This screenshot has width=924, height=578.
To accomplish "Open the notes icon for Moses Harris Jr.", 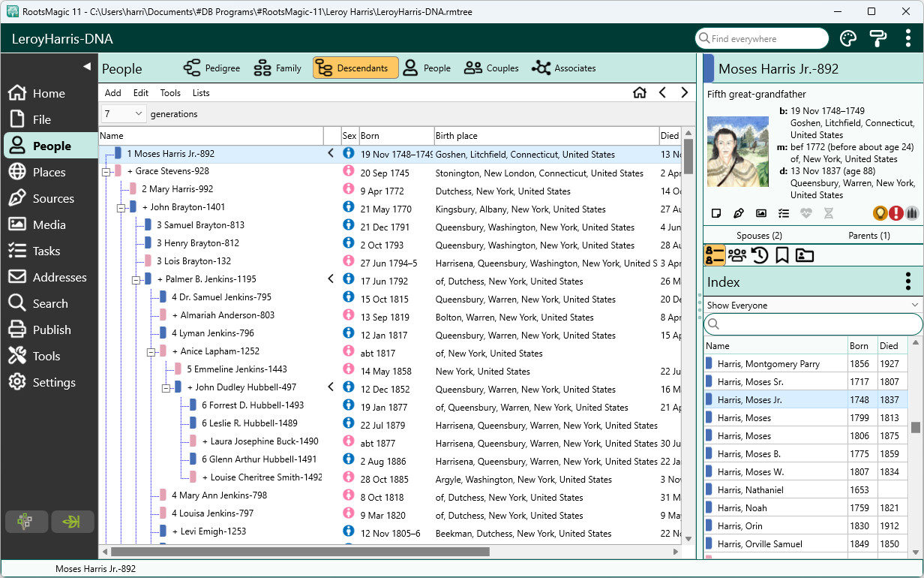I will (716, 213).
